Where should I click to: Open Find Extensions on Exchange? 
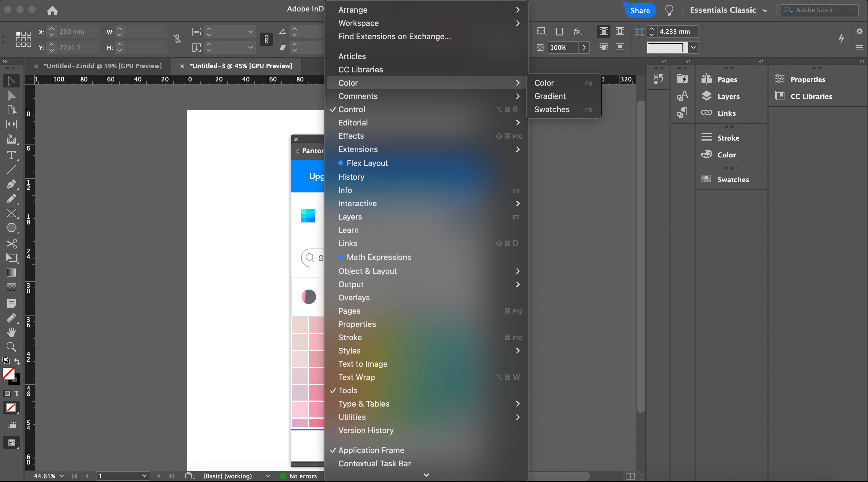(394, 36)
